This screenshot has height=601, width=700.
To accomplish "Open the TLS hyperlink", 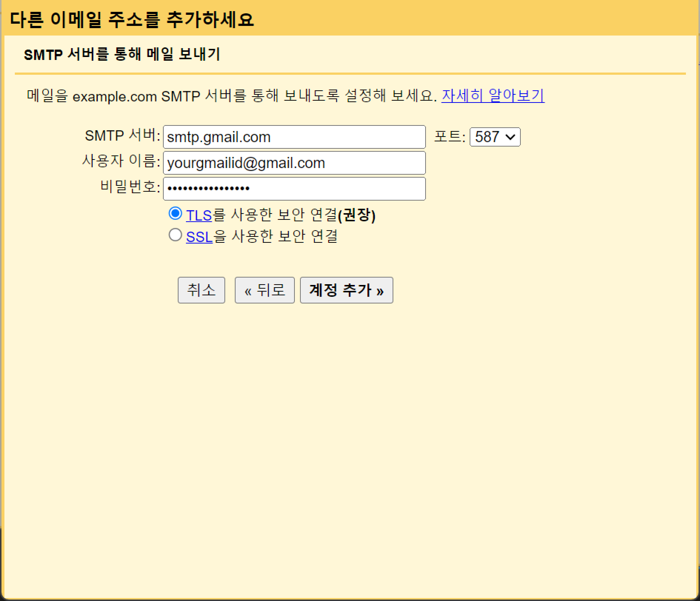I will click(199, 215).
